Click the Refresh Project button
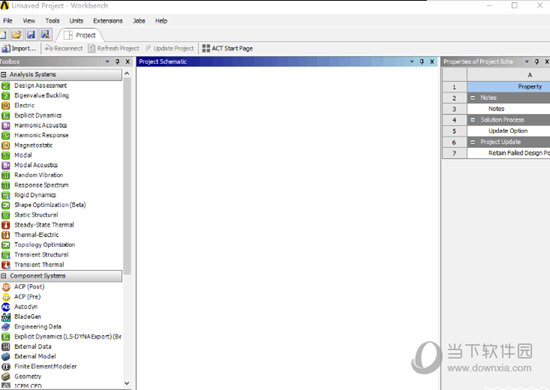This screenshot has width=550, height=390. [114, 48]
